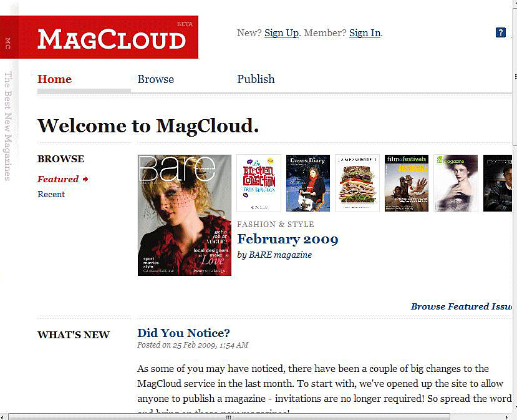Image resolution: width=517 pixels, height=420 pixels.
Task: Select Featured in the Browse sidebar
Action: 58,179
